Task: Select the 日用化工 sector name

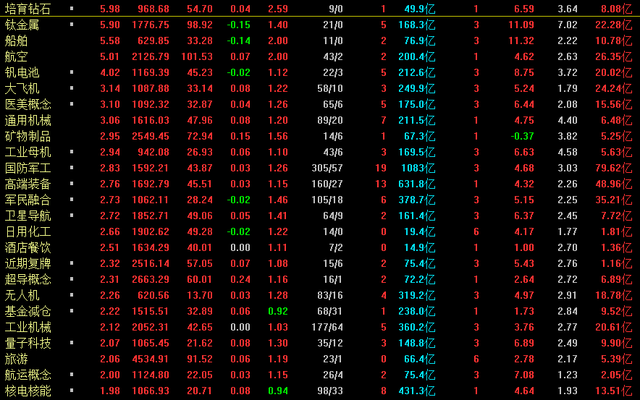Action: pos(28,232)
